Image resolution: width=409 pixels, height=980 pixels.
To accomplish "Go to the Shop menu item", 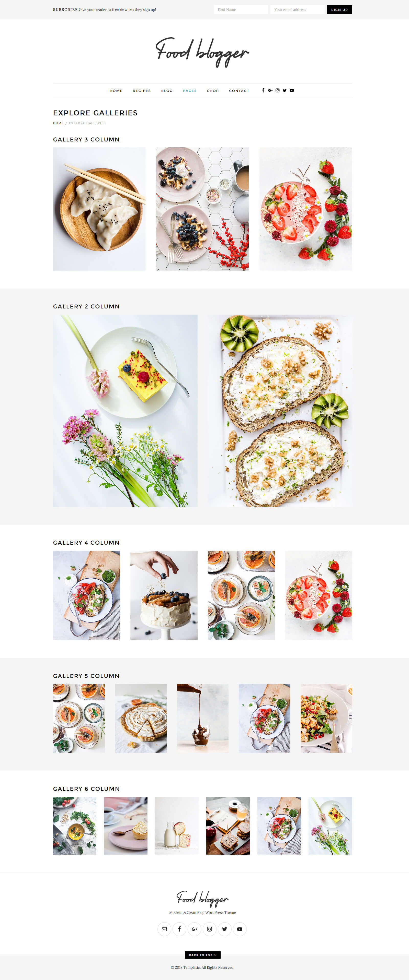I will click(x=213, y=91).
